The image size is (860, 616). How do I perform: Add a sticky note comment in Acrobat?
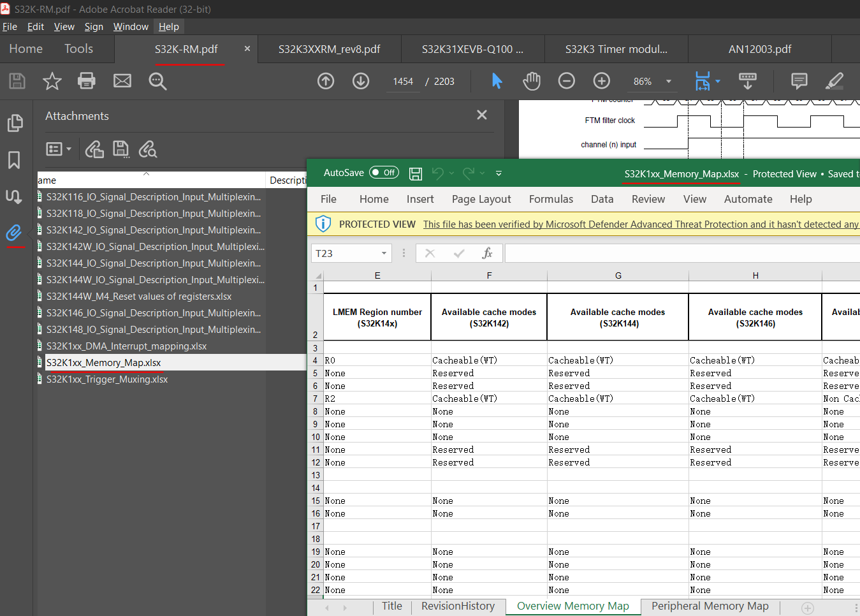(x=799, y=81)
